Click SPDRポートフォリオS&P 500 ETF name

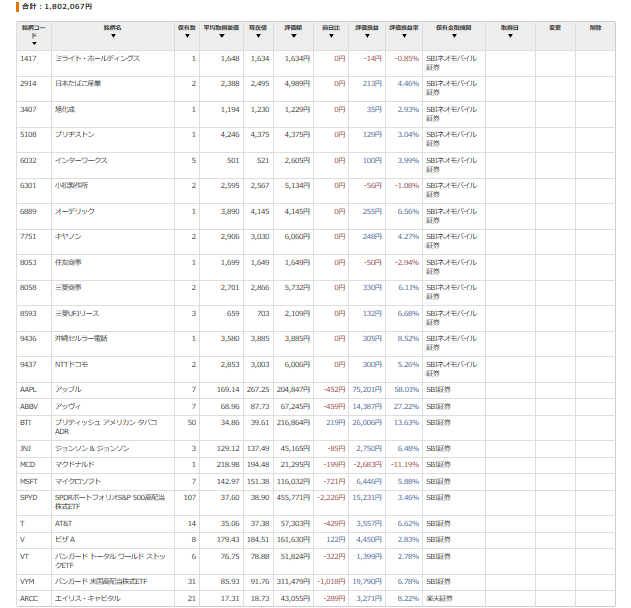(x=110, y=502)
